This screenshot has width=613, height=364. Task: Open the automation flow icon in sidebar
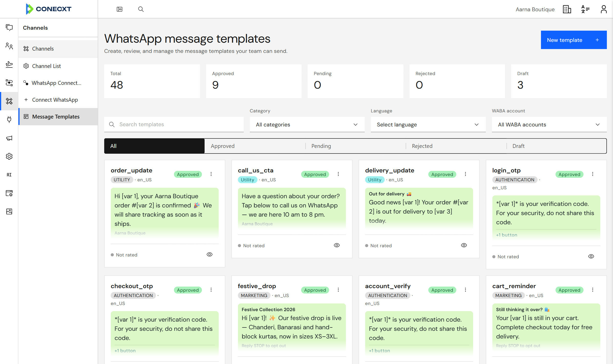9,83
